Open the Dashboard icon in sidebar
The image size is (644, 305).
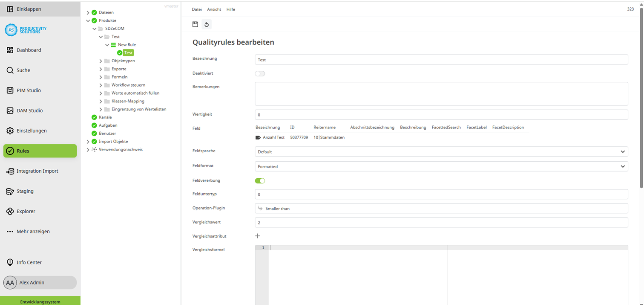[x=10, y=50]
